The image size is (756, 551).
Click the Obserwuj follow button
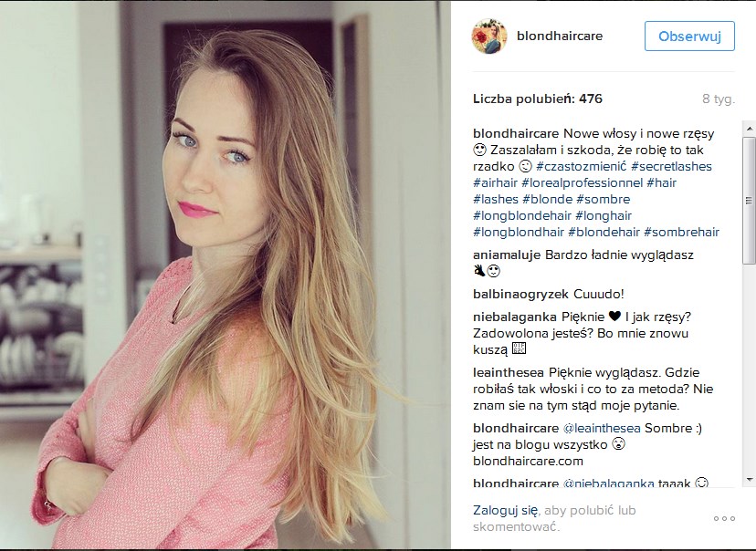coord(689,36)
